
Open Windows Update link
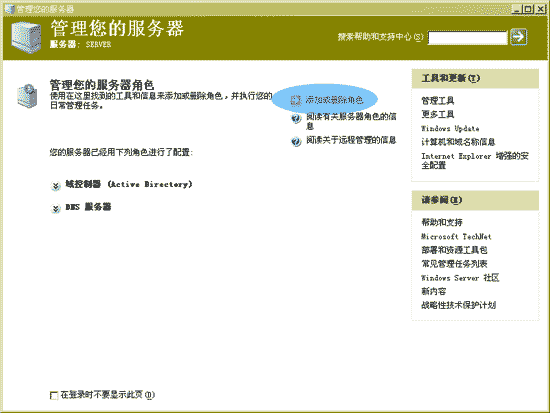450,128
